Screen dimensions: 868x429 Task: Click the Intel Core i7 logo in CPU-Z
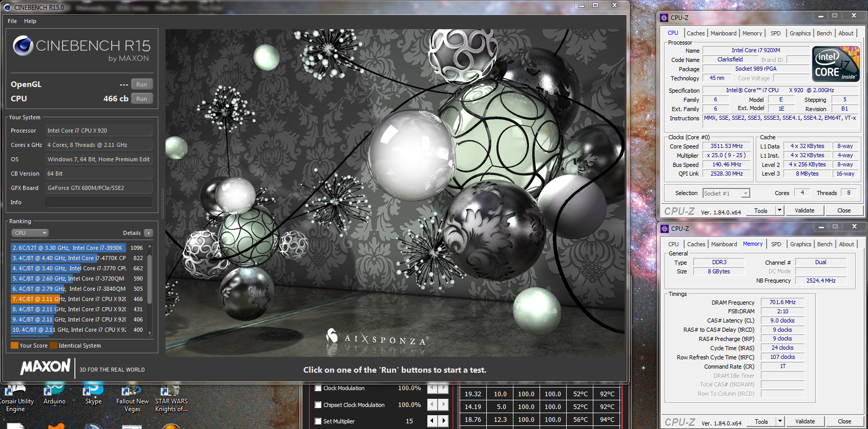836,64
